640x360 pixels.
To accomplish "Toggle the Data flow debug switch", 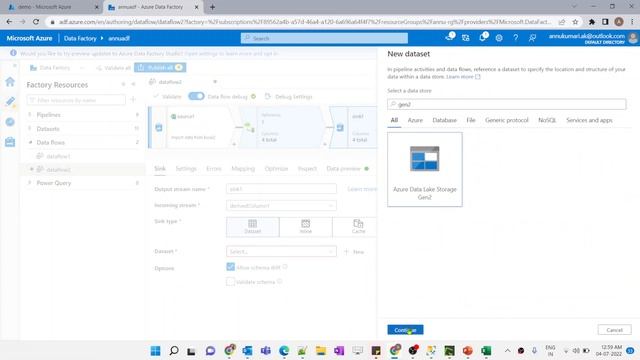I will (196, 96).
